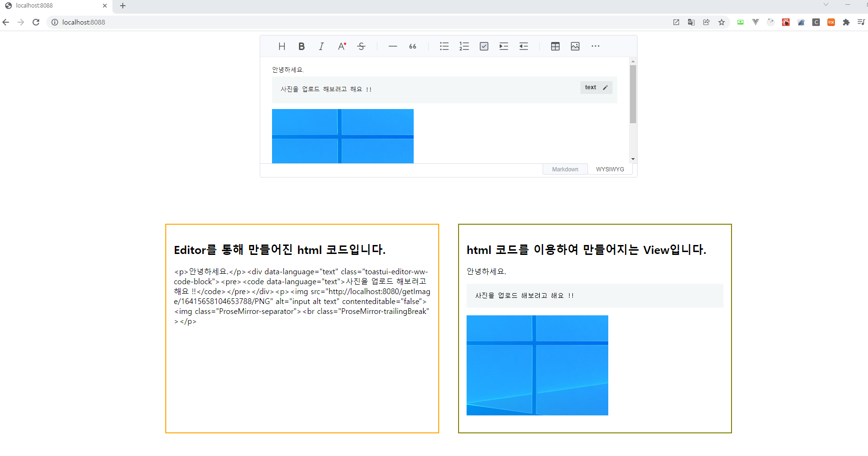Click the editor scroll down arrow

coord(633,159)
